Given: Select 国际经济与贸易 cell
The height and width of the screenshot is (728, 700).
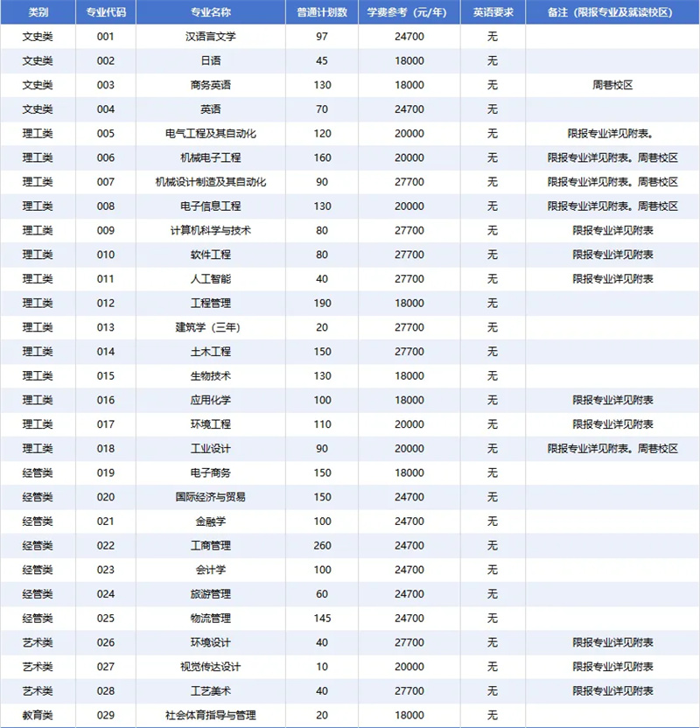Looking at the screenshot, I should click(211, 497).
